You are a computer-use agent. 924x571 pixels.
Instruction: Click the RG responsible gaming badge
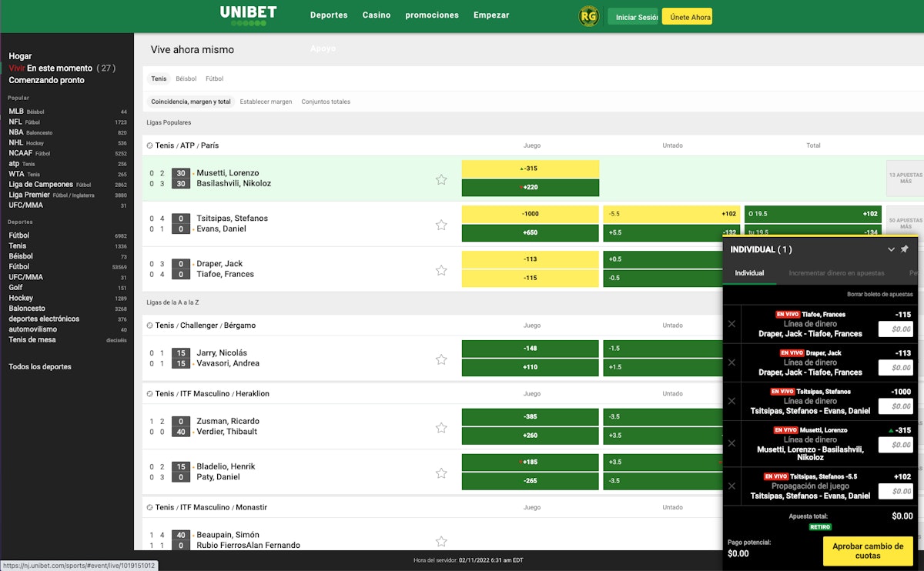589,16
